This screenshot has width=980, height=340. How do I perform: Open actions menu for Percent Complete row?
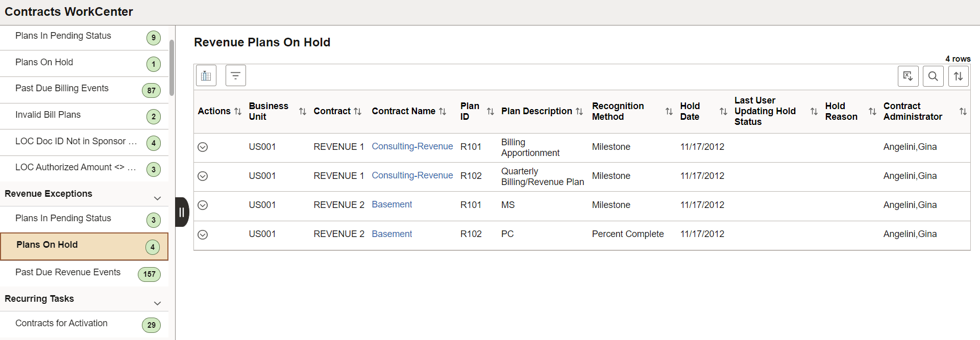click(203, 235)
